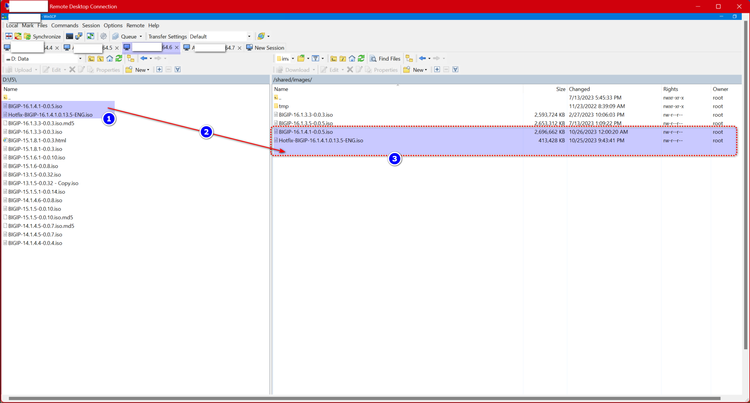Open the New Session tab
The image size is (750, 403).
click(x=265, y=47)
